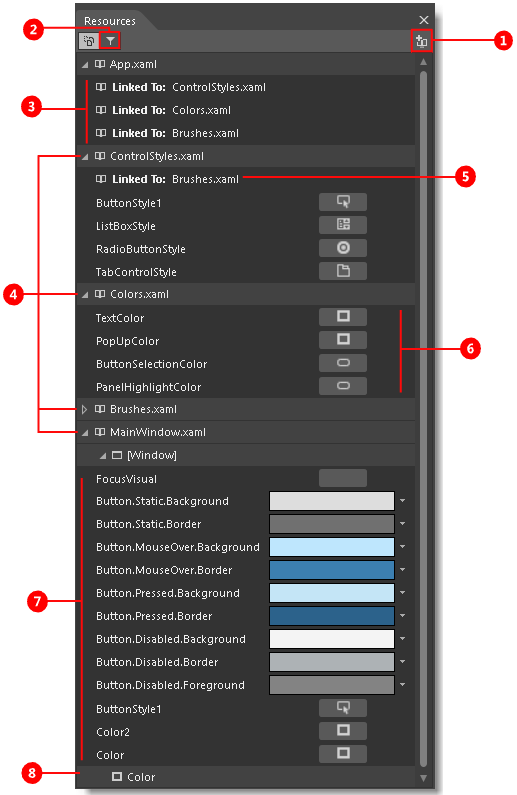Click the ListBoxStyle resource icon

pyautogui.click(x=343, y=225)
